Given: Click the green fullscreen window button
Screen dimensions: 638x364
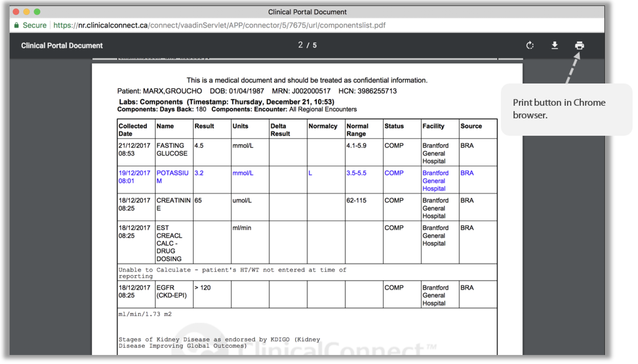Looking at the screenshot, I should point(37,12).
